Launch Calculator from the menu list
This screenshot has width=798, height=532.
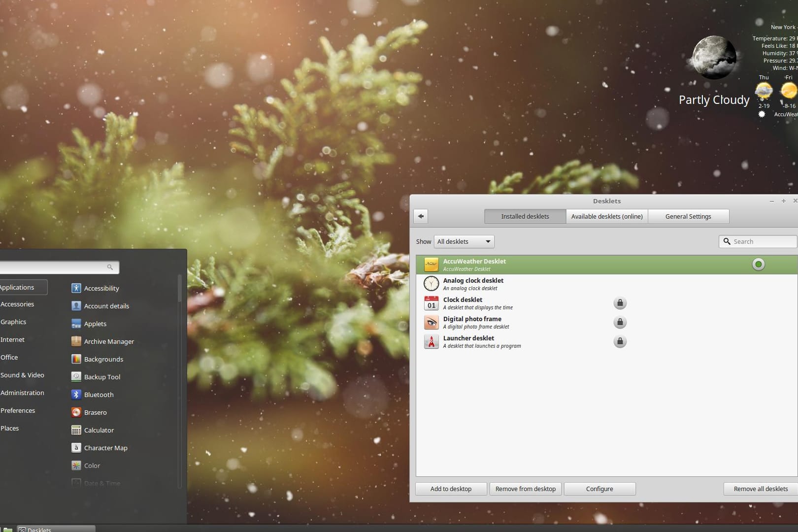(x=99, y=430)
